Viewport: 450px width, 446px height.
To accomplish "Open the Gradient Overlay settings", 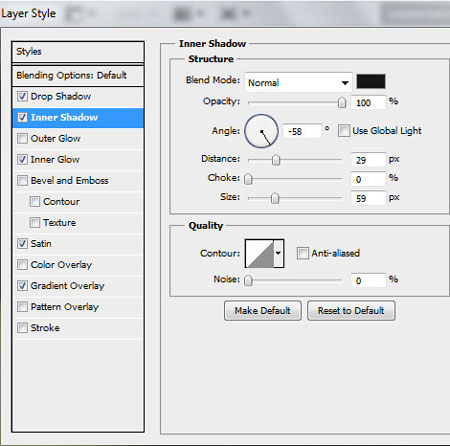I will coord(67,286).
